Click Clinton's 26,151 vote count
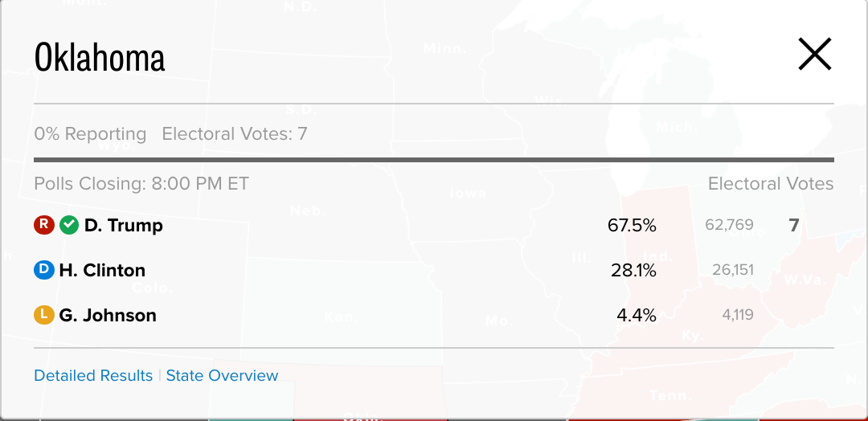868x421 pixels. pos(733,269)
